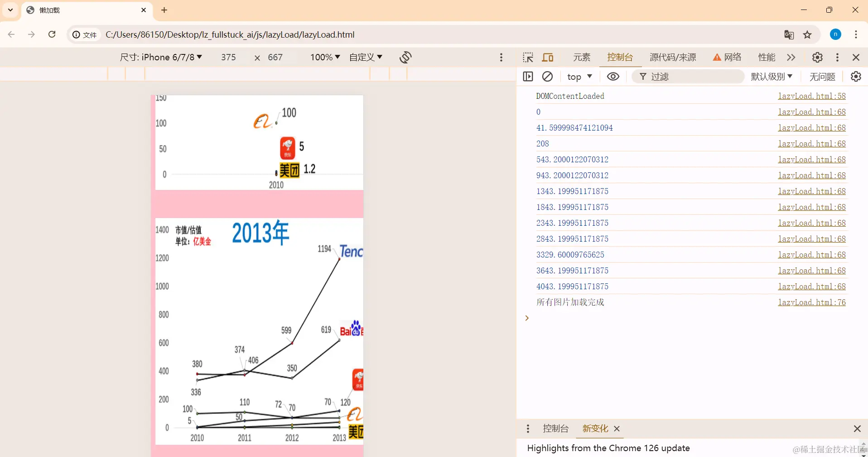868x457 pixels.
Task: Open source link for 4043.199951171875 log
Action: tap(812, 287)
